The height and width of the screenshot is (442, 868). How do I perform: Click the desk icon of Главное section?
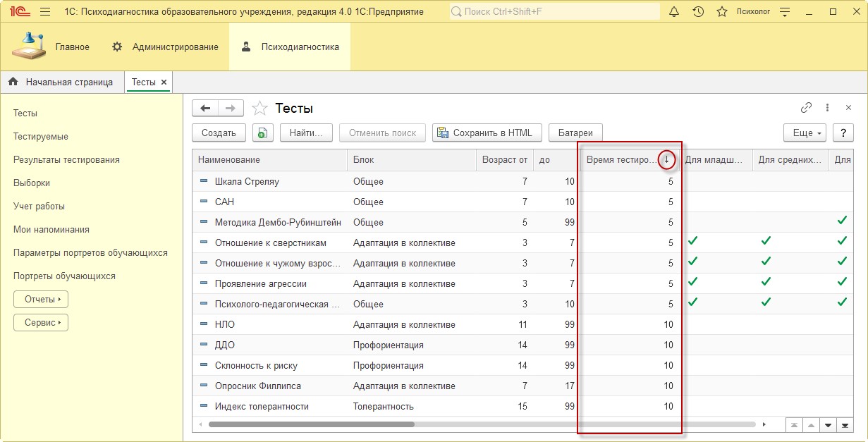click(28, 46)
